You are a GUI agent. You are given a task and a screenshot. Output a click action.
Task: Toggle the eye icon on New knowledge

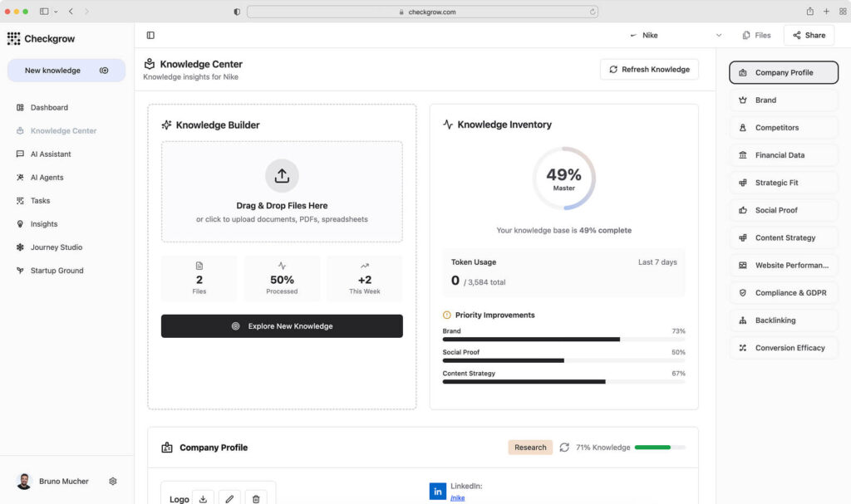click(104, 71)
